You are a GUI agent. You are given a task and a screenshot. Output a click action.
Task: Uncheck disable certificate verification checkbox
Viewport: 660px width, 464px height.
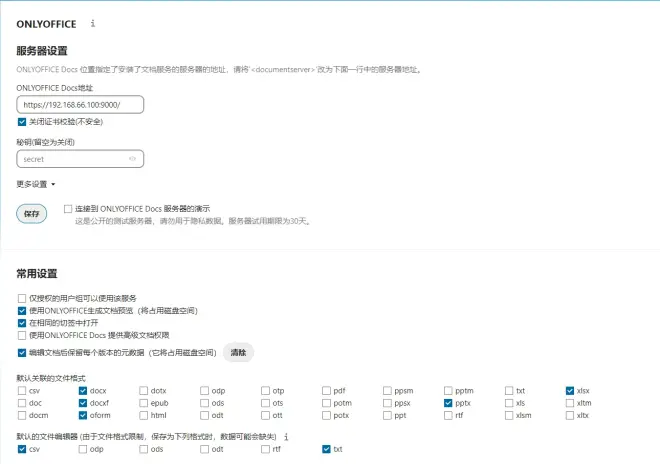pyautogui.click(x=22, y=122)
